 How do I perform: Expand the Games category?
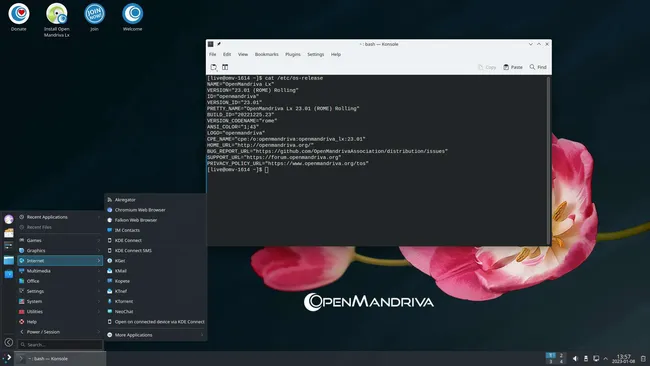coord(60,240)
